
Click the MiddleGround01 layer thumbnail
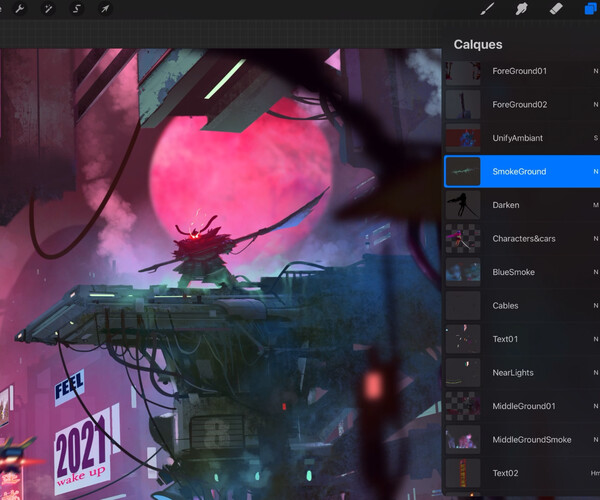coord(463,406)
